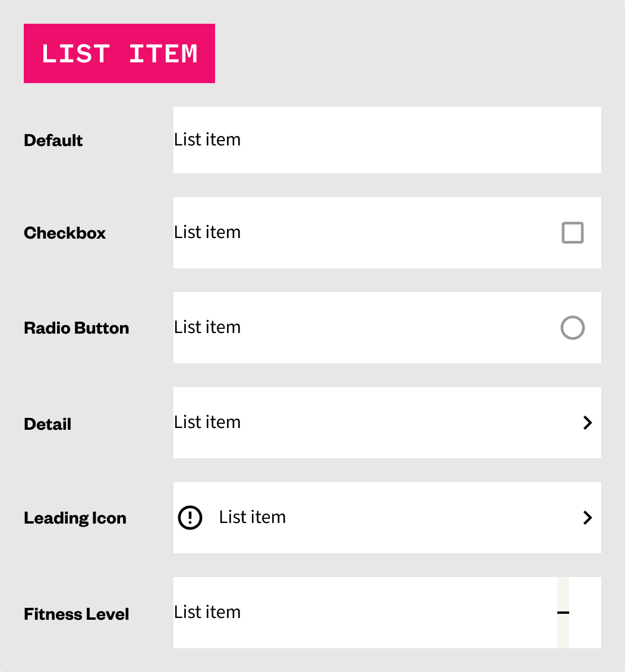Click the black fitness level marker dash
This screenshot has width=625, height=672.
coord(563,613)
